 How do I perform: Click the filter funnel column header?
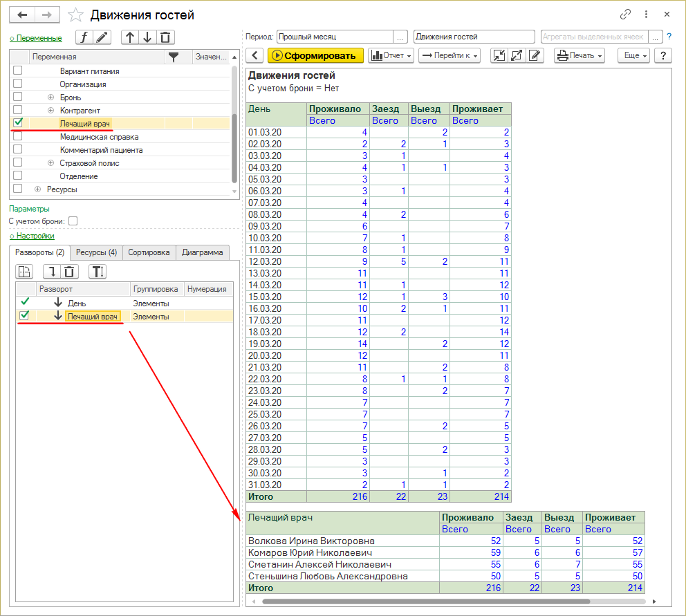[174, 57]
